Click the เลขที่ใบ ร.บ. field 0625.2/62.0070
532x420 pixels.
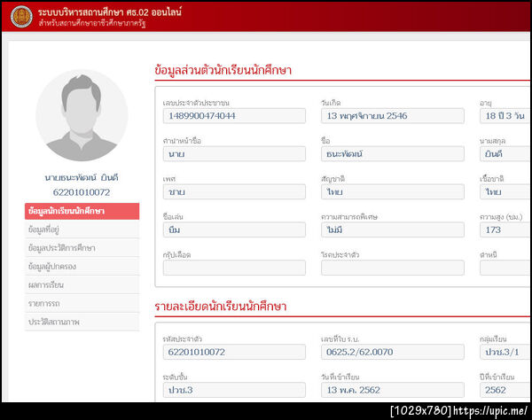[x=393, y=352]
